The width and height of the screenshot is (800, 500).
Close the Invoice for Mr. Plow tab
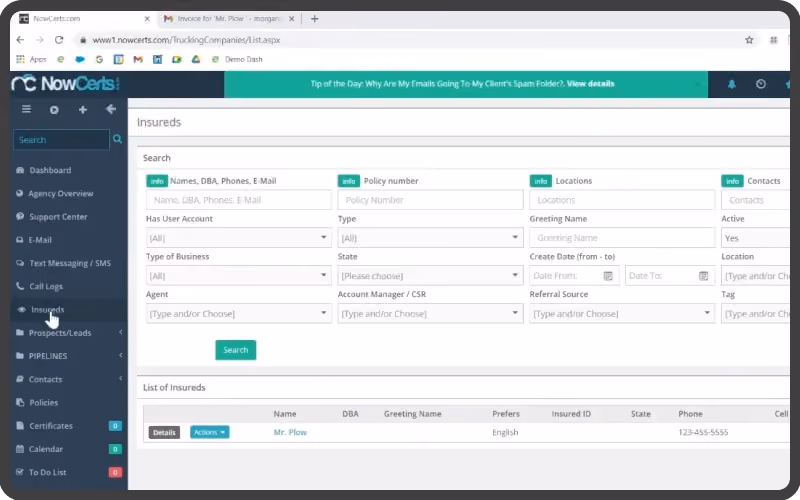click(x=291, y=19)
